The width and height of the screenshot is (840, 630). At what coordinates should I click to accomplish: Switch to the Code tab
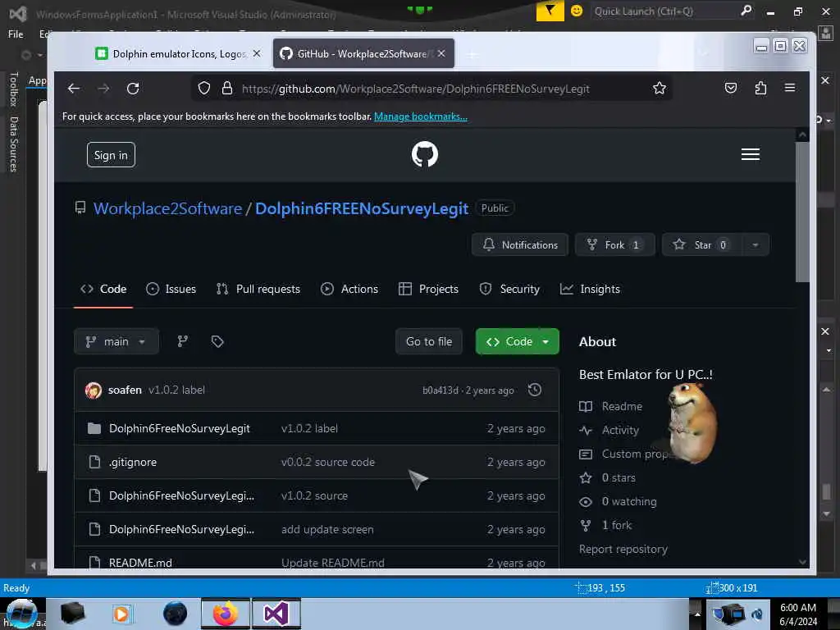tap(103, 289)
